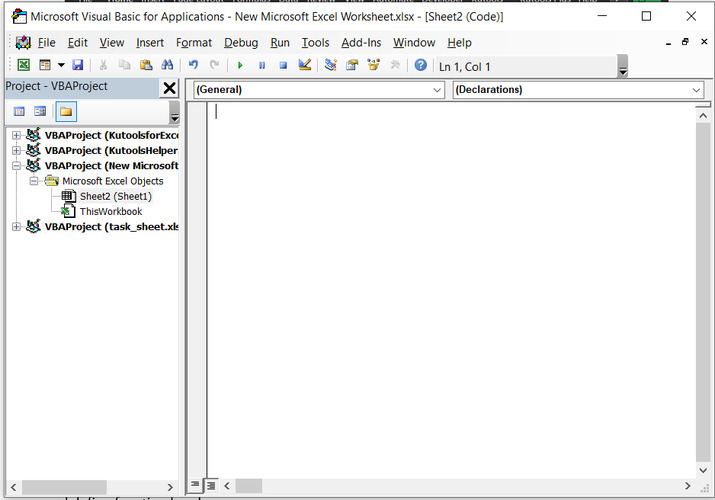Collapse VBAProject (New Microsoft) node
This screenshot has width=715, height=500.
point(16,165)
